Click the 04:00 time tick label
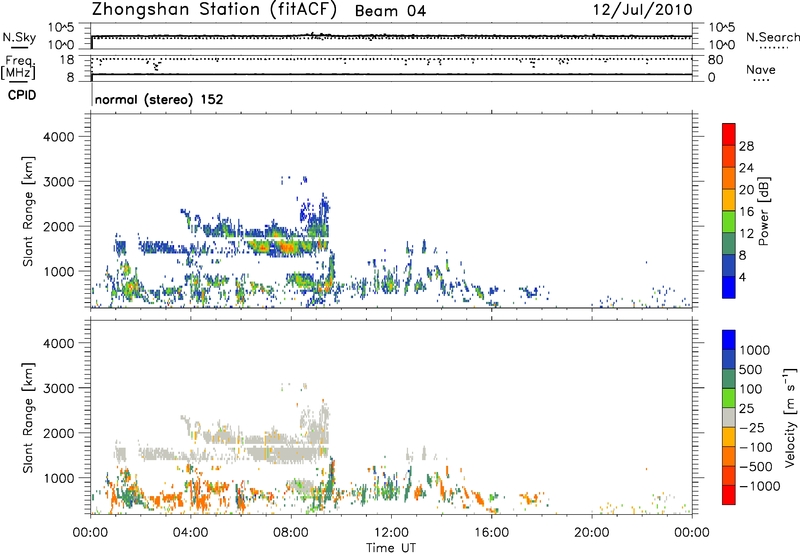 click(190, 533)
